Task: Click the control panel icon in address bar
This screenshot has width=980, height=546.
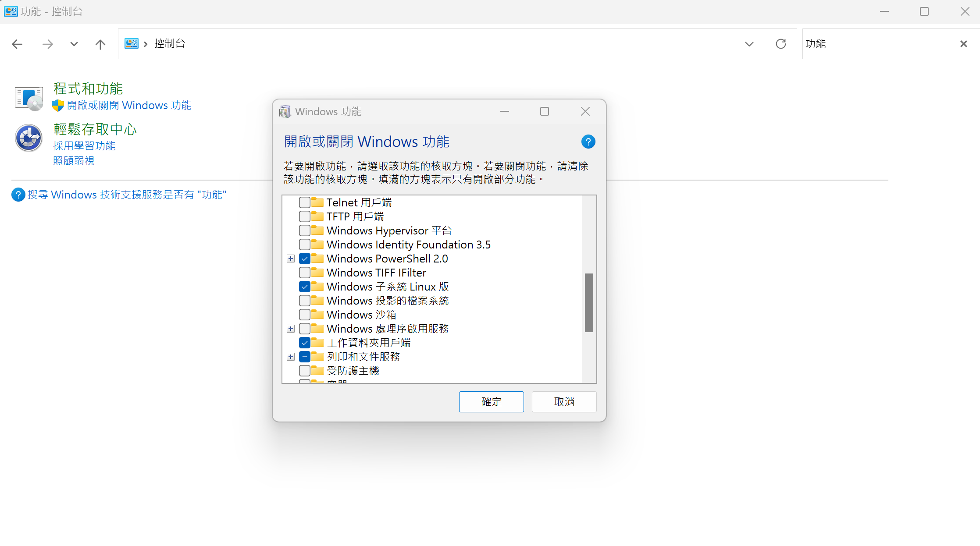Action: pyautogui.click(x=132, y=43)
